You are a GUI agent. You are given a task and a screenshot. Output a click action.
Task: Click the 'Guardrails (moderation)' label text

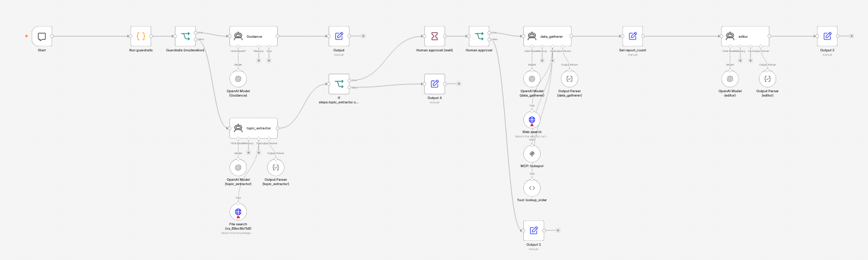[185, 50]
